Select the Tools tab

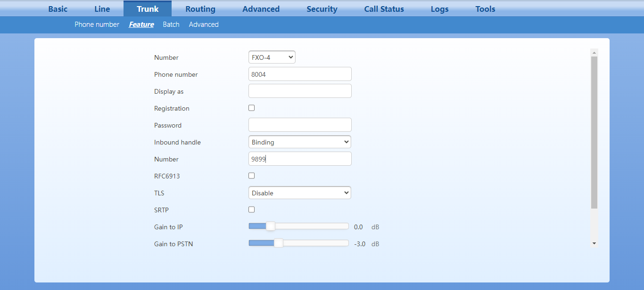point(485,9)
